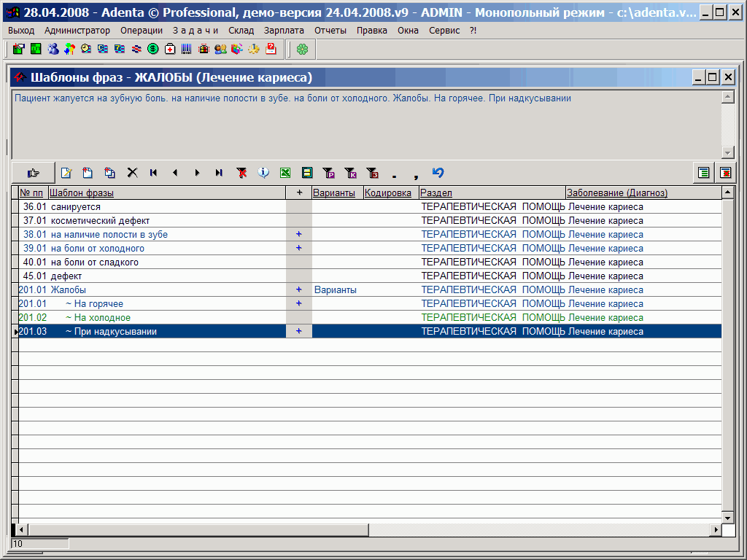Click the edit record pencil icon
747x560 pixels.
tap(66, 173)
